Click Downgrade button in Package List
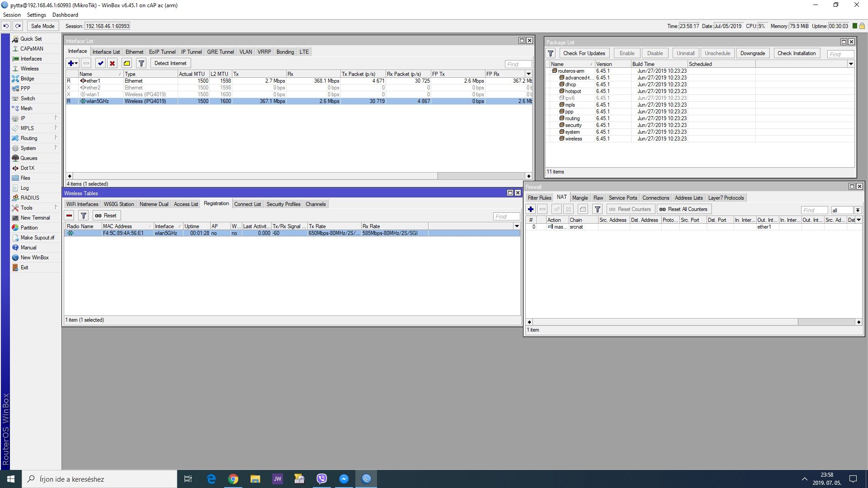The width and height of the screenshot is (868, 488). 752,53
